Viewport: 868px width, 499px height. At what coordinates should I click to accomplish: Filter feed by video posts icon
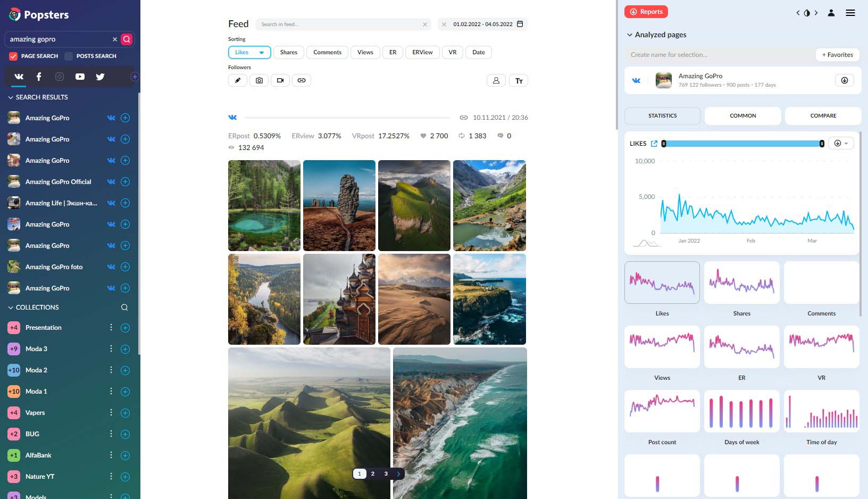[280, 80]
